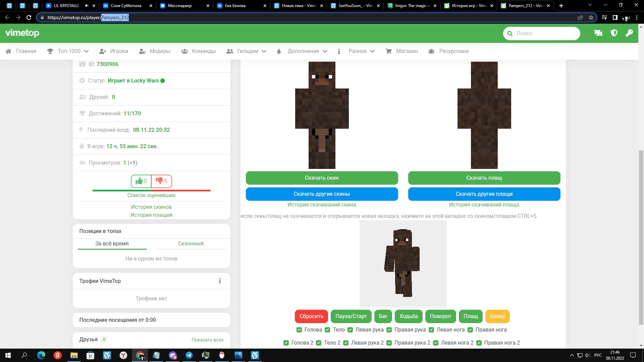Open the Ресурспаки menu item
The width and height of the screenshot is (644, 362).
point(453,51)
